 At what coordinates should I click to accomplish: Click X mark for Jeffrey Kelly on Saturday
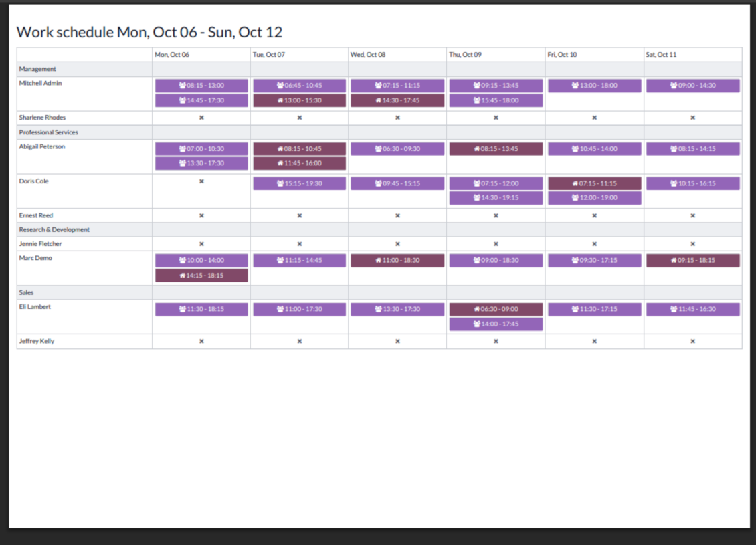tap(692, 341)
